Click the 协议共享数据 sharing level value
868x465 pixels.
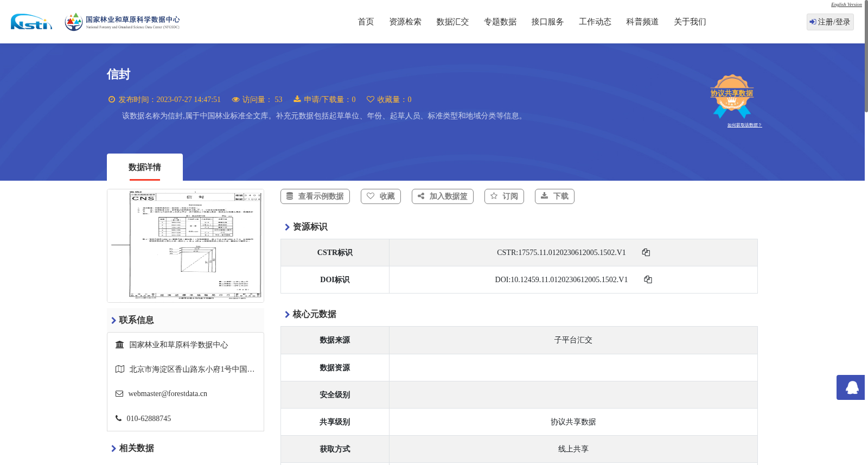pyautogui.click(x=573, y=422)
